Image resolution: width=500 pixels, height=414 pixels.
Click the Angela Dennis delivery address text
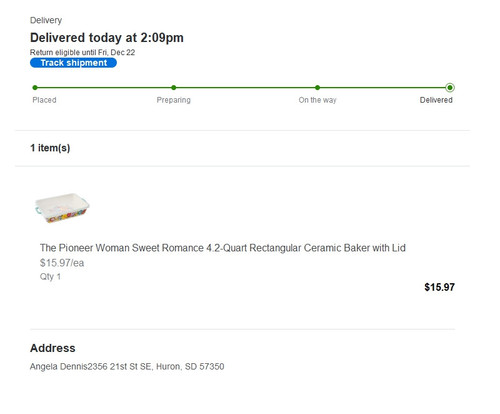pos(127,367)
